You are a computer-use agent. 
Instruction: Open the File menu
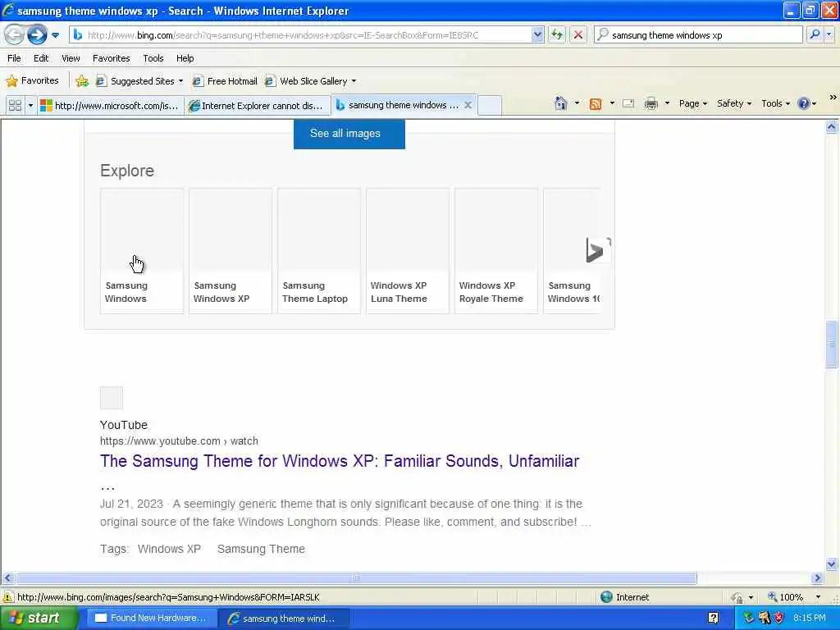pos(14,58)
